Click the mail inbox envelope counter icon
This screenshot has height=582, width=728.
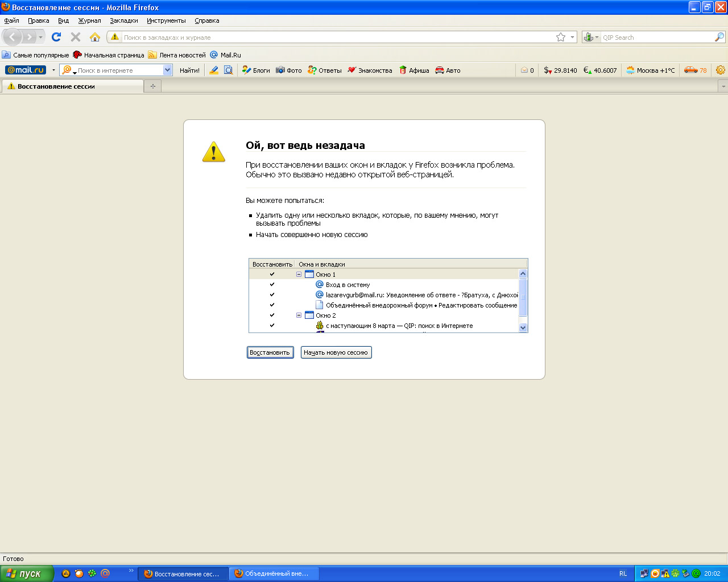(x=524, y=70)
